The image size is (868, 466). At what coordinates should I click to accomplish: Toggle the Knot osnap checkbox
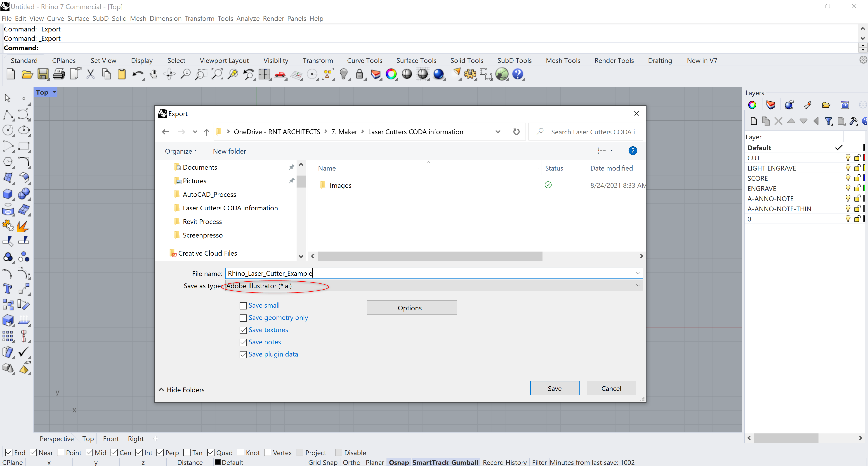(241, 452)
